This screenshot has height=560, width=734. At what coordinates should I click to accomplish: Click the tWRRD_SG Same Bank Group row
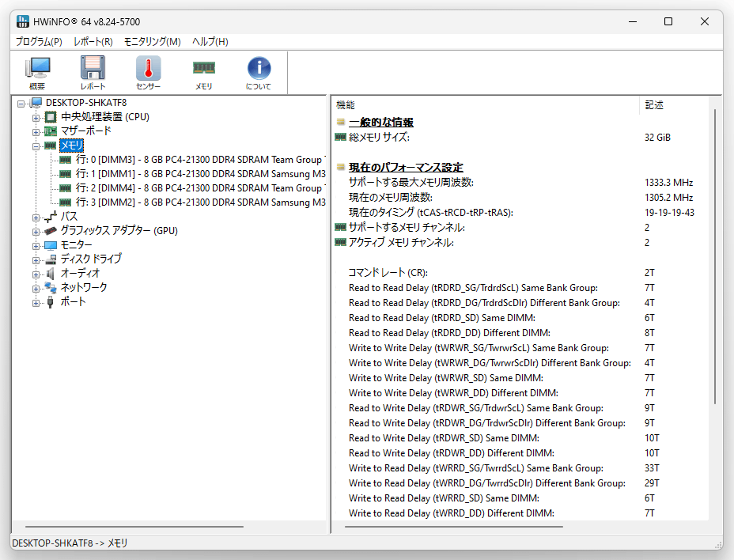[x=520, y=468]
